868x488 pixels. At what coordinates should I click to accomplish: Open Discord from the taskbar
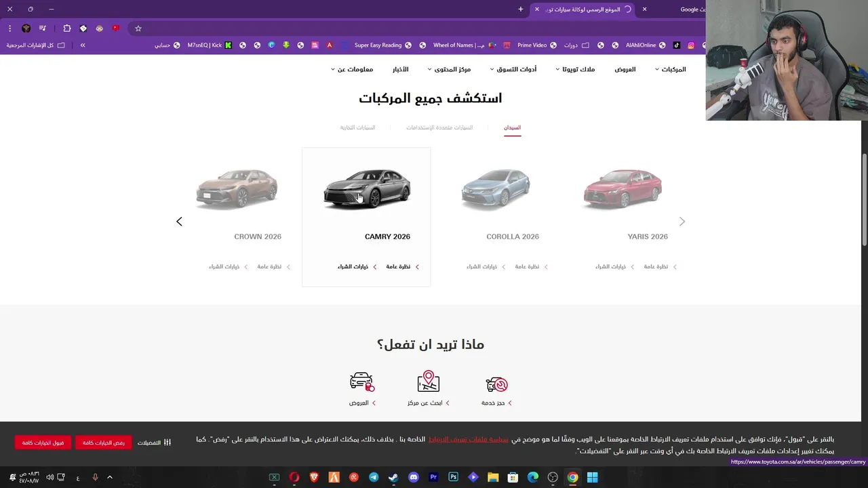coord(414,477)
